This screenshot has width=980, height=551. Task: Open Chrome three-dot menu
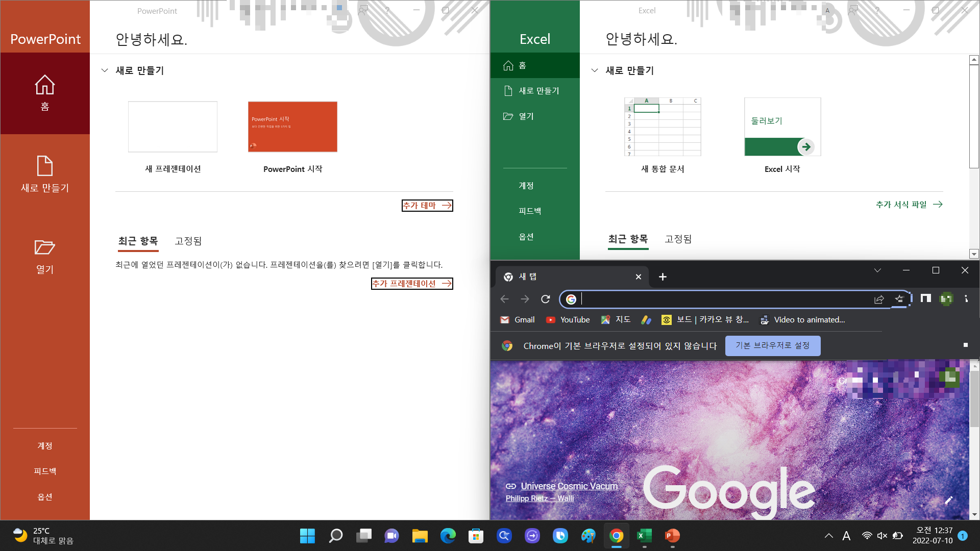click(x=966, y=299)
